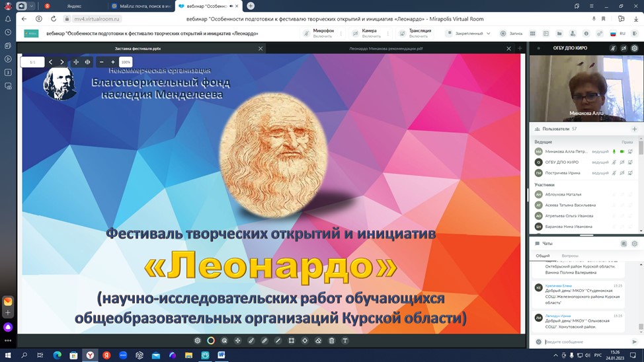Screen dimensions: 644x362
Task: Open camera options three-dot menu
Action: click(387, 34)
